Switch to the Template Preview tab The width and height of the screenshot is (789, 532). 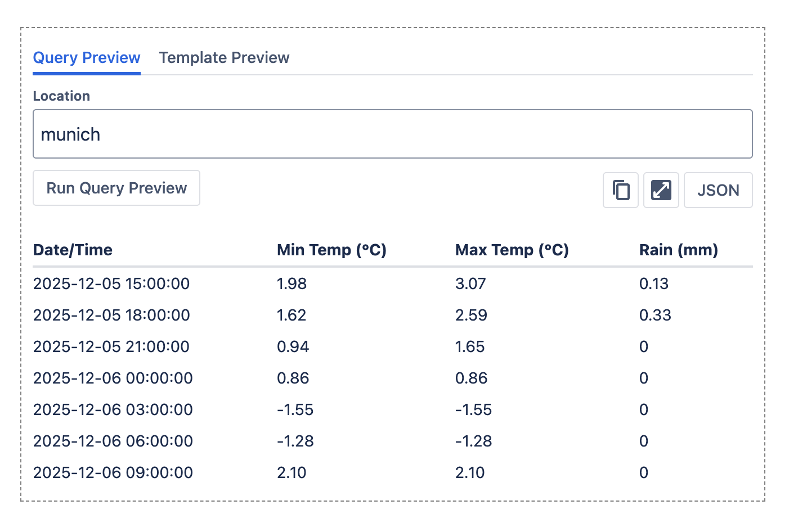(224, 57)
